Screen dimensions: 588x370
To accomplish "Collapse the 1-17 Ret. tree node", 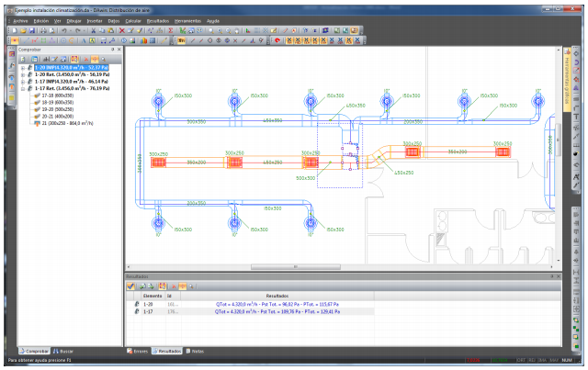I will coord(23,89).
